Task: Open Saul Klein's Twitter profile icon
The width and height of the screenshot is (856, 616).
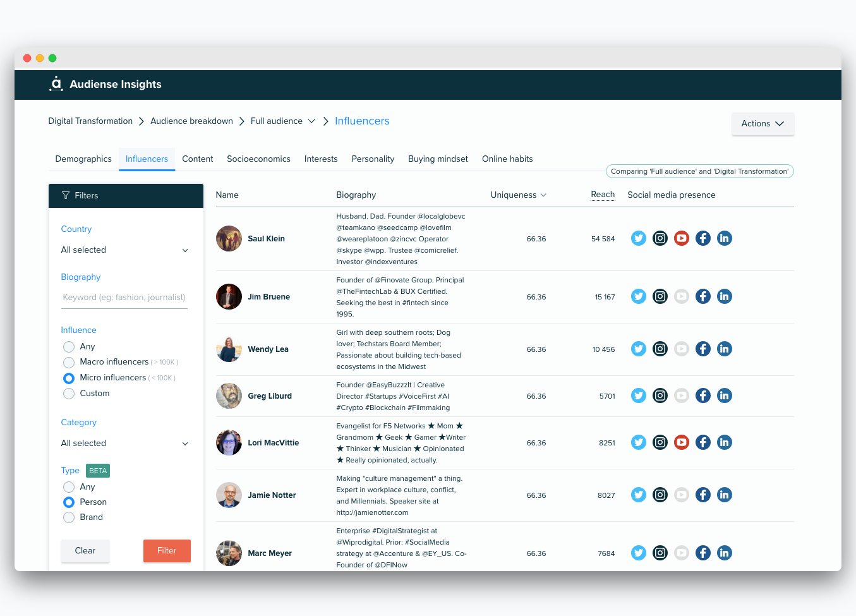Action: [639, 238]
